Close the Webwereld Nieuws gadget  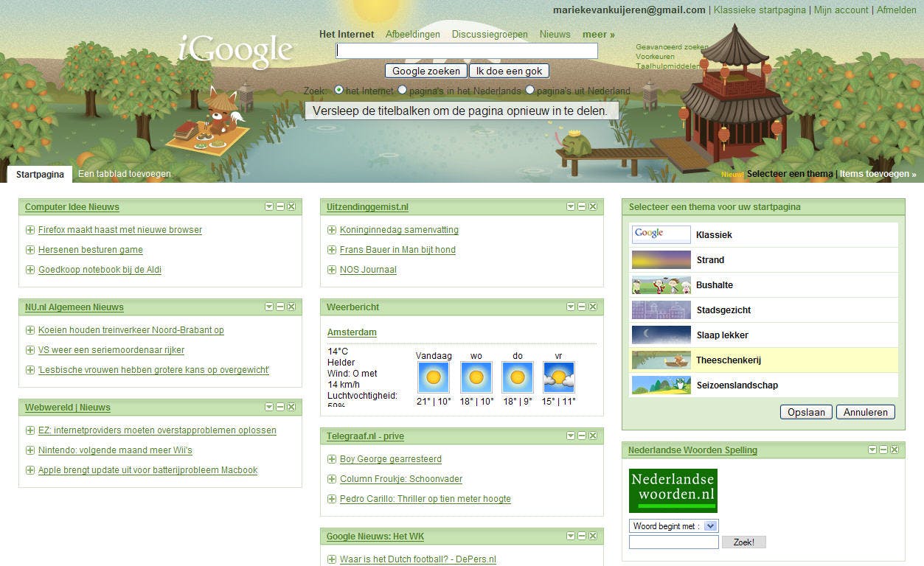(291, 407)
